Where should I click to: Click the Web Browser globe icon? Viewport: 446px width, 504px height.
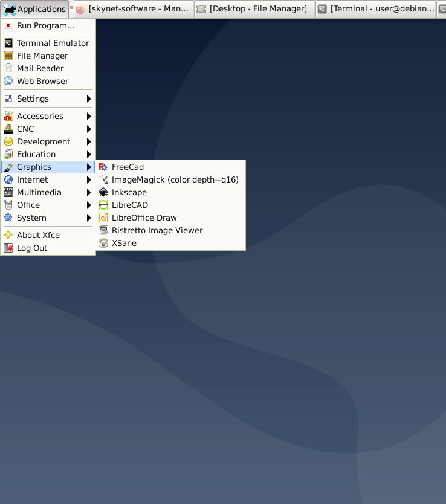(8, 81)
